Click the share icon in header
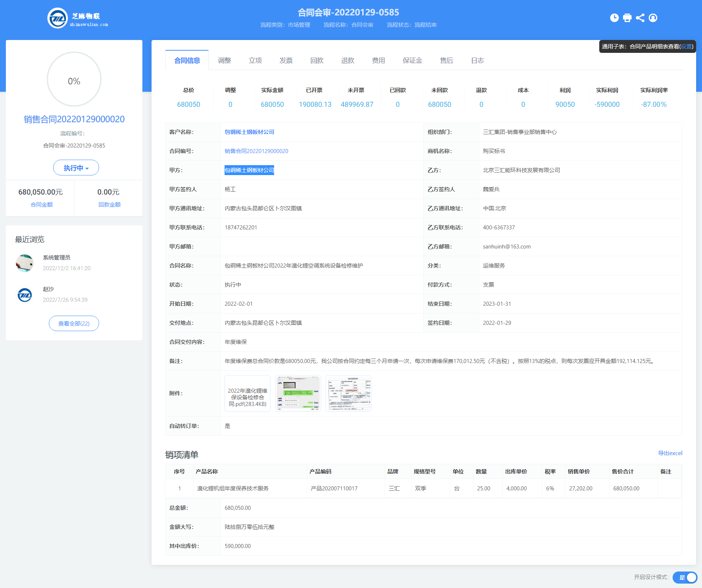 pyautogui.click(x=640, y=18)
